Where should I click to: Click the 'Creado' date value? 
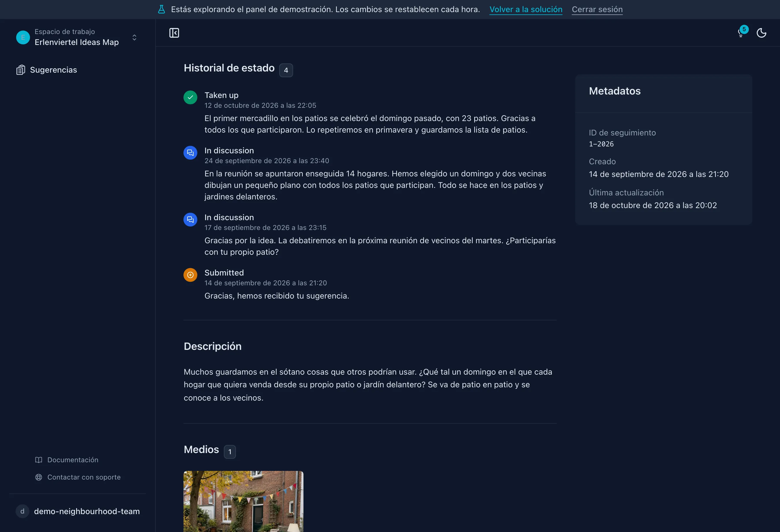pos(659,174)
